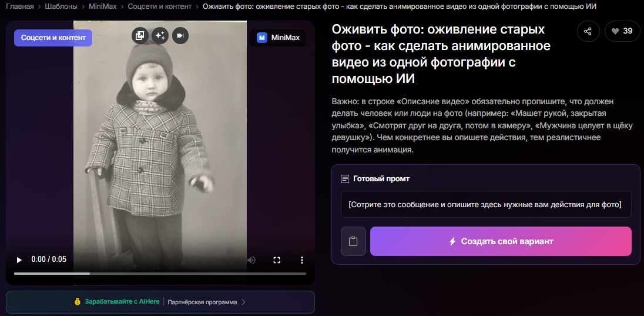Click the share icon button
644x316 pixels.
tap(588, 31)
